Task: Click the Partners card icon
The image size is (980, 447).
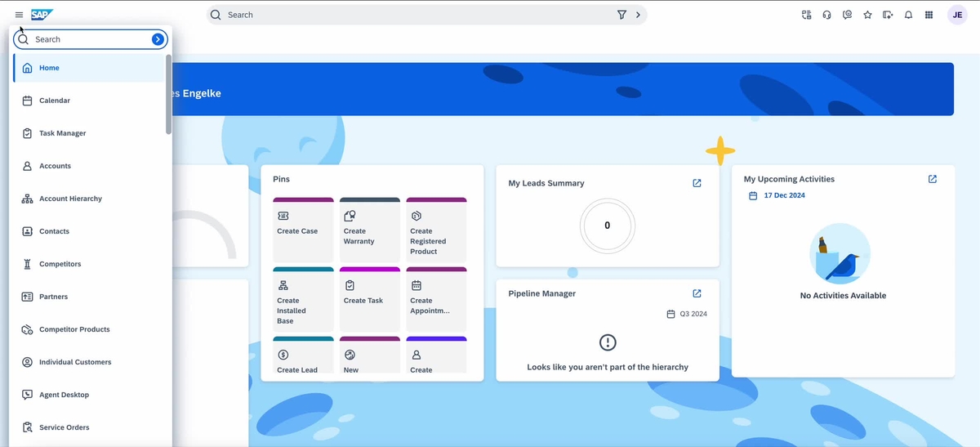Action: click(27, 297)
